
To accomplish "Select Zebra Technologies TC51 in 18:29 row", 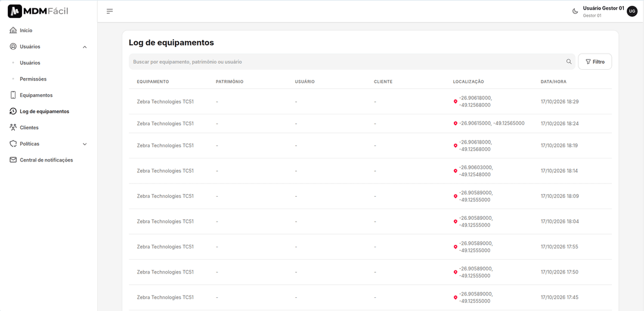I will tap(165, 101).
